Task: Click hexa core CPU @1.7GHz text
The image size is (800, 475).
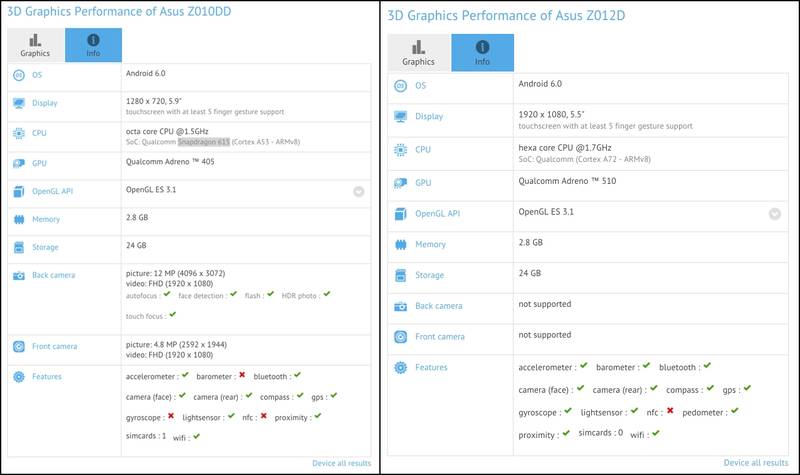Action: 564,147
